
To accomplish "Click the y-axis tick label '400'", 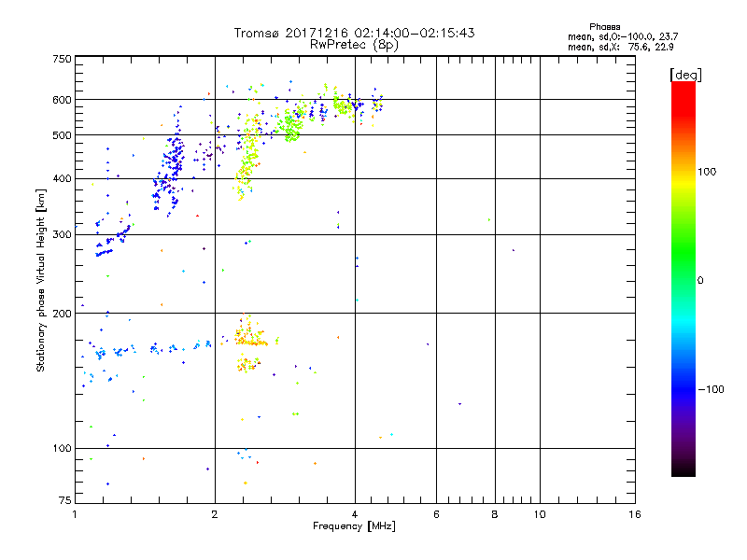I will click(62, 179).
